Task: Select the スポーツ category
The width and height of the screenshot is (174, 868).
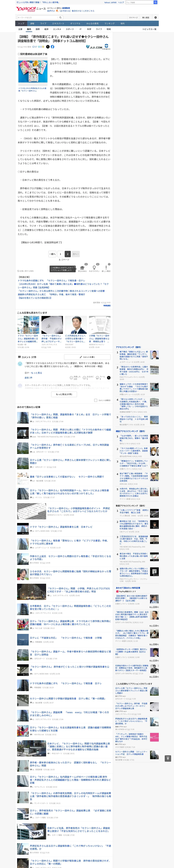Action: coord(70,29)
